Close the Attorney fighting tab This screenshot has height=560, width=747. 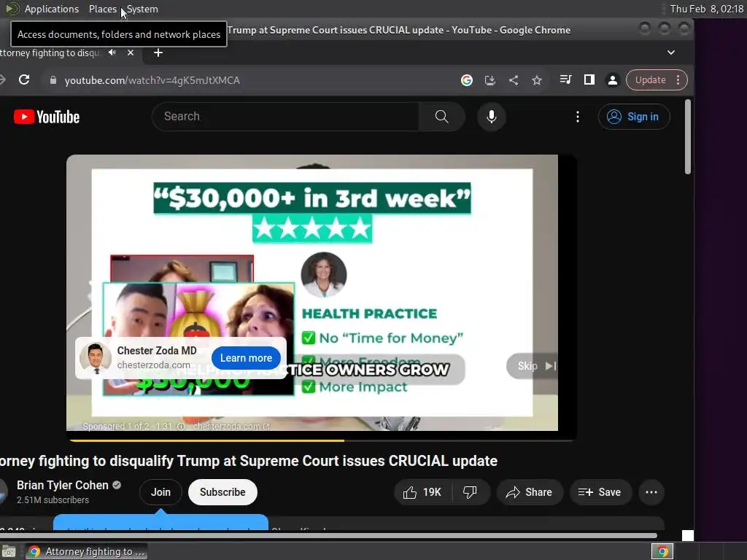pos(131,52)
